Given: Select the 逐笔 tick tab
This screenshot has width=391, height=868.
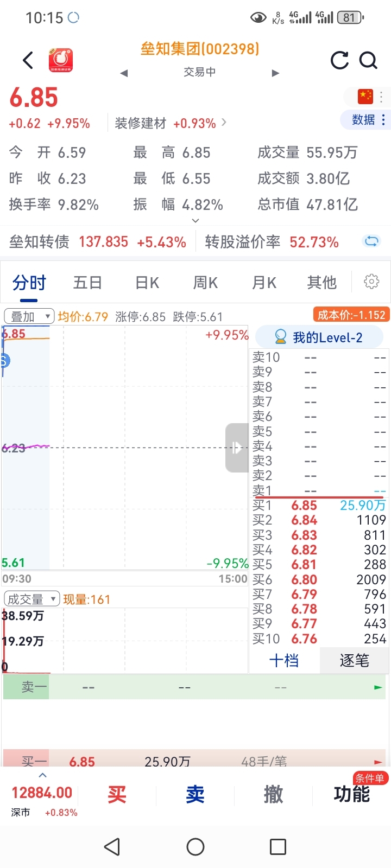Looking at the screenshot, I should (x=354, y=660).
